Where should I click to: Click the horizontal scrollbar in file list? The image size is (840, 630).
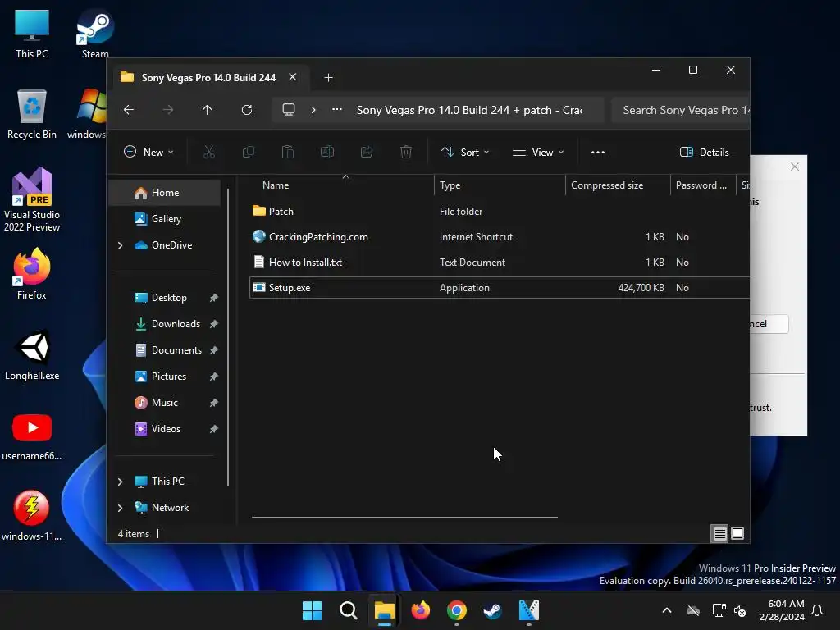click(x=404, y=518)
